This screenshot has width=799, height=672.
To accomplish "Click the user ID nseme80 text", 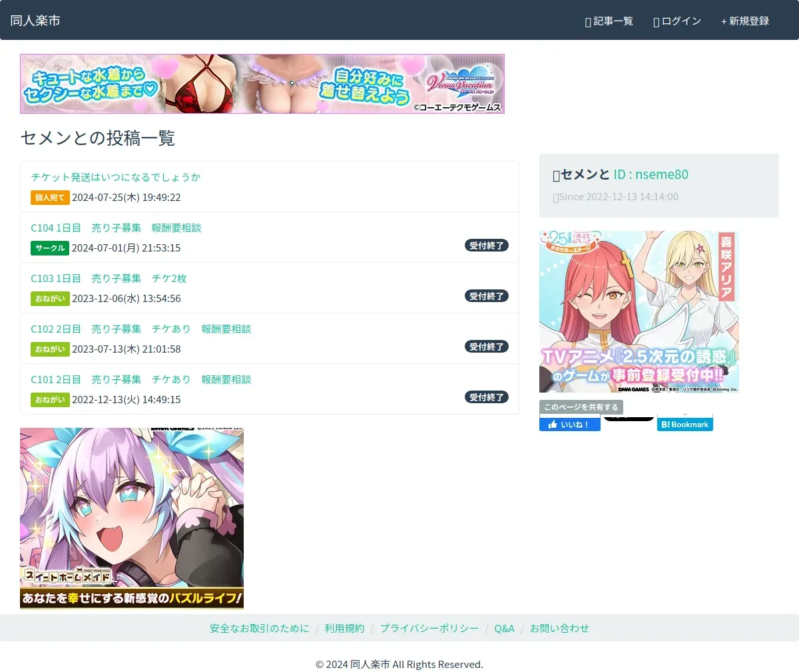I will [651, 174].
